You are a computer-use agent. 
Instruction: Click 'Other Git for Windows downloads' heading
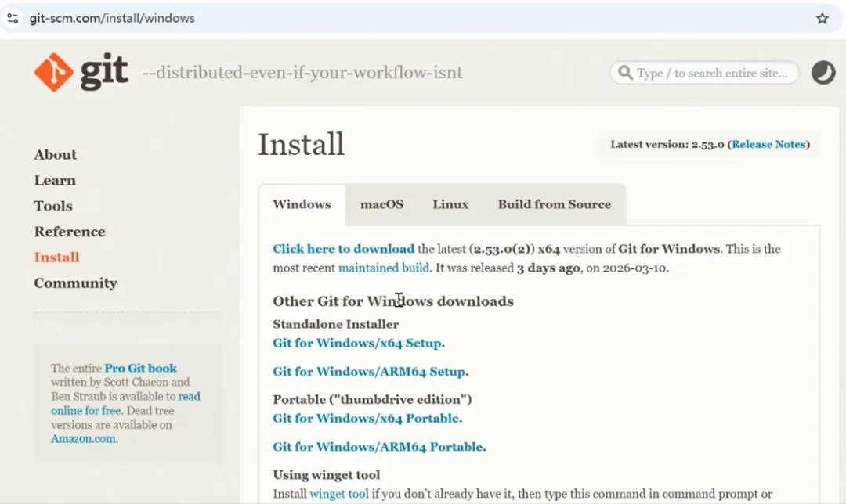pyautogui.click(x=393, y=301)
